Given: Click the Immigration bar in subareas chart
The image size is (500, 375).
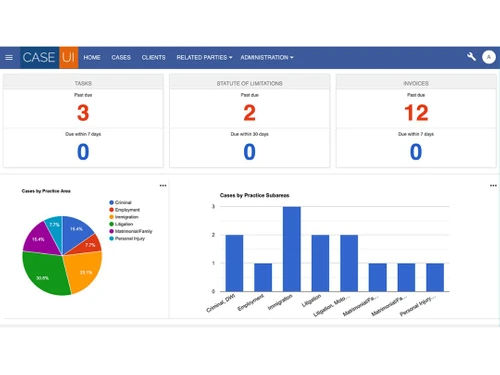Looking at the screenshot, I should 292,249.
